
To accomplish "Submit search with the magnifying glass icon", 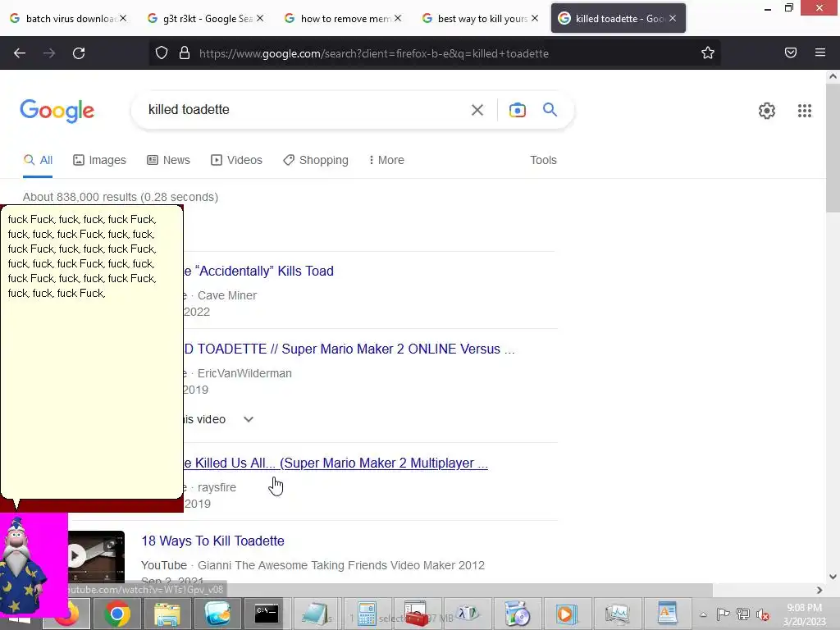I will pyautogui.click(x=550, y=109).
